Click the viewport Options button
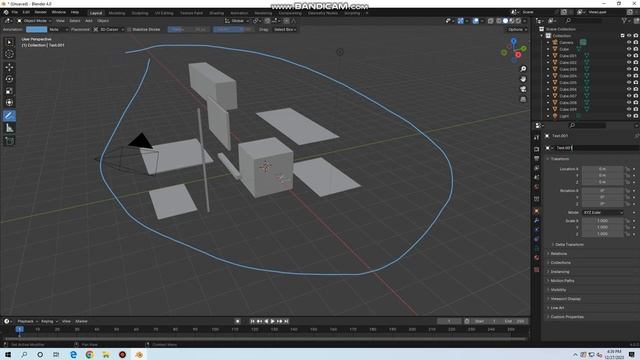 (x=517, y=29)
